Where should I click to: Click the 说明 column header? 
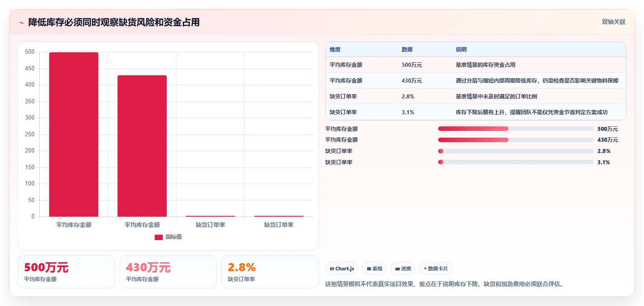pyautogui.click(x=461, y=50)
